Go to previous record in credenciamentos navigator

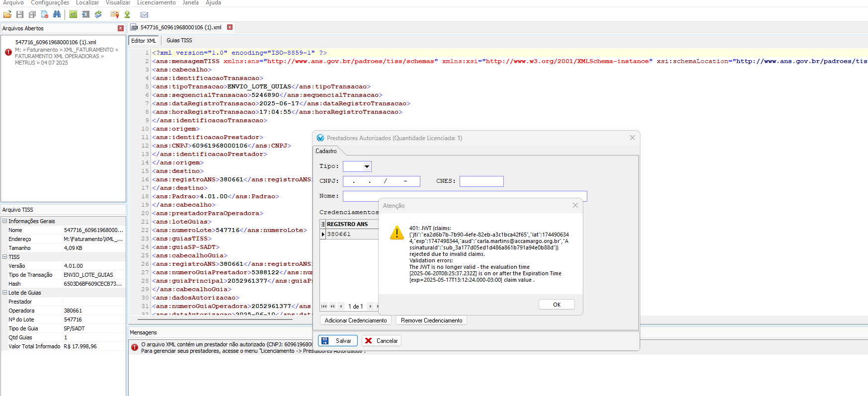(341, 306)
